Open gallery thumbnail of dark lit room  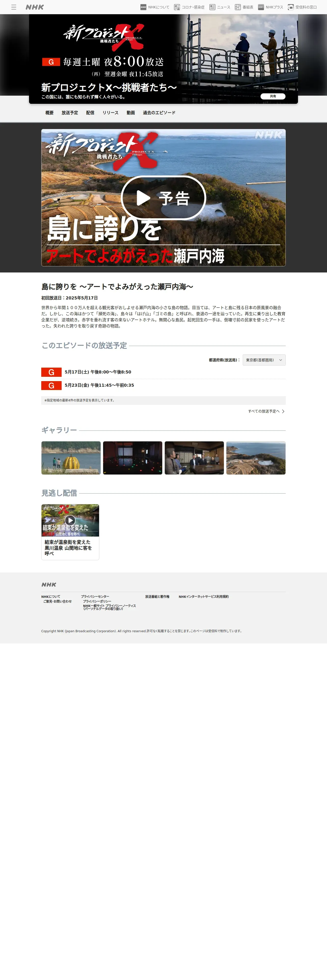coord(132,458)
